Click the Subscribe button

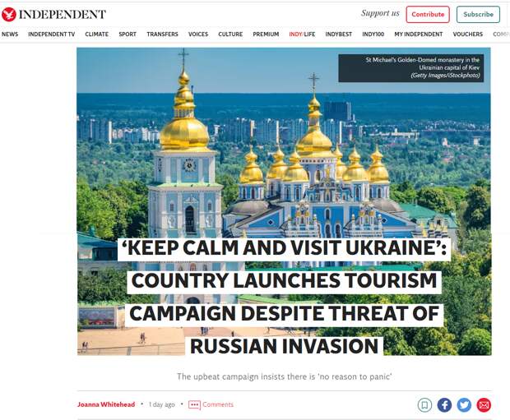(x=478, y=14)
